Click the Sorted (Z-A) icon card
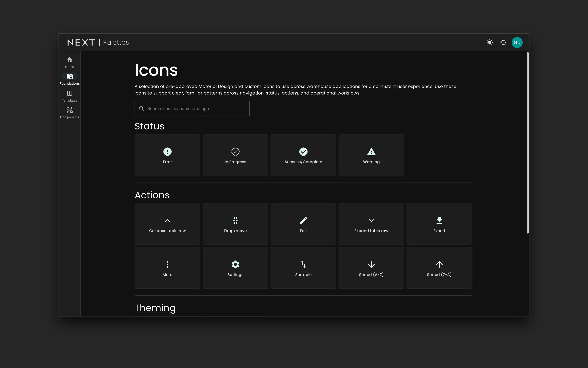This screenshot has width=588, height=368. pos(439,268)
